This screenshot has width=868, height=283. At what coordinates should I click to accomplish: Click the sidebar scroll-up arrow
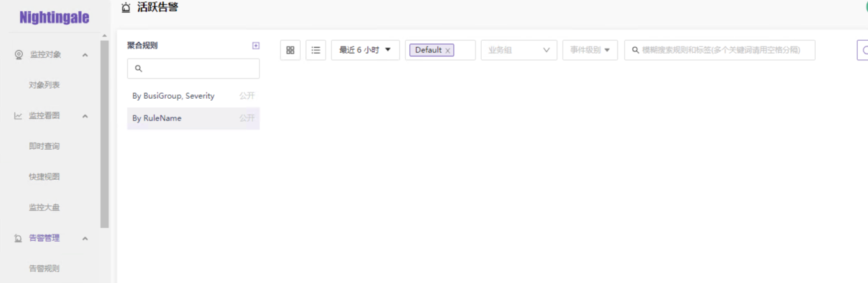click(105, 36)
